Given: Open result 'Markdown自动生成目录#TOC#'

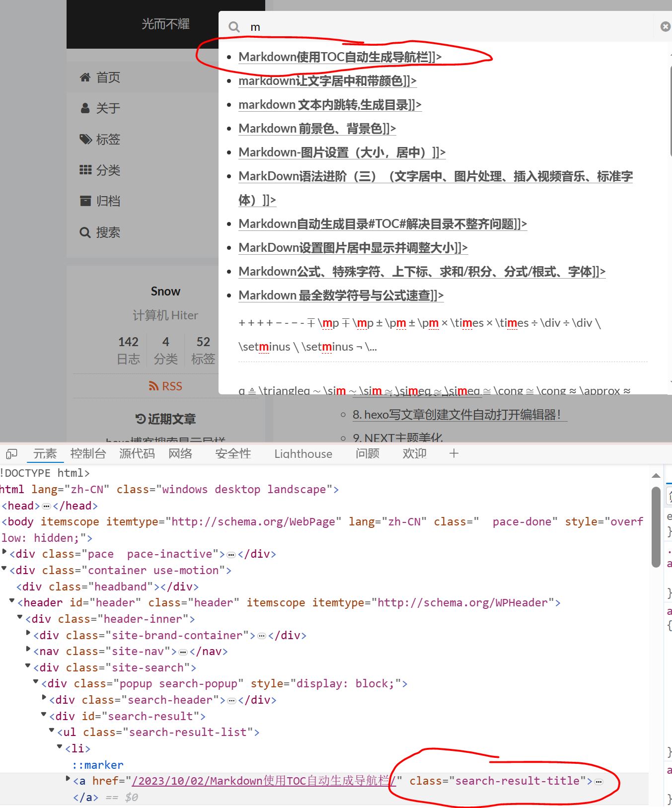Looking at the screenshot, I should 382,224.
